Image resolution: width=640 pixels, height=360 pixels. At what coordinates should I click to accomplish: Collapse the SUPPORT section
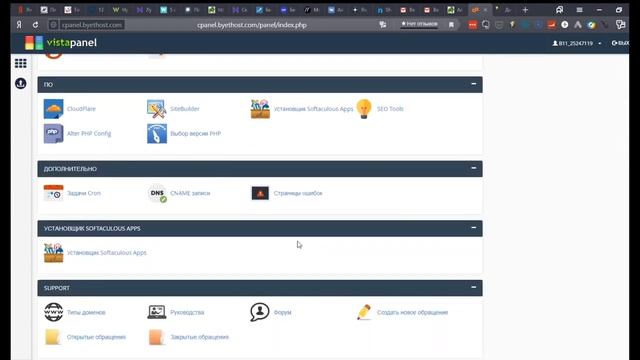point(473,287)
